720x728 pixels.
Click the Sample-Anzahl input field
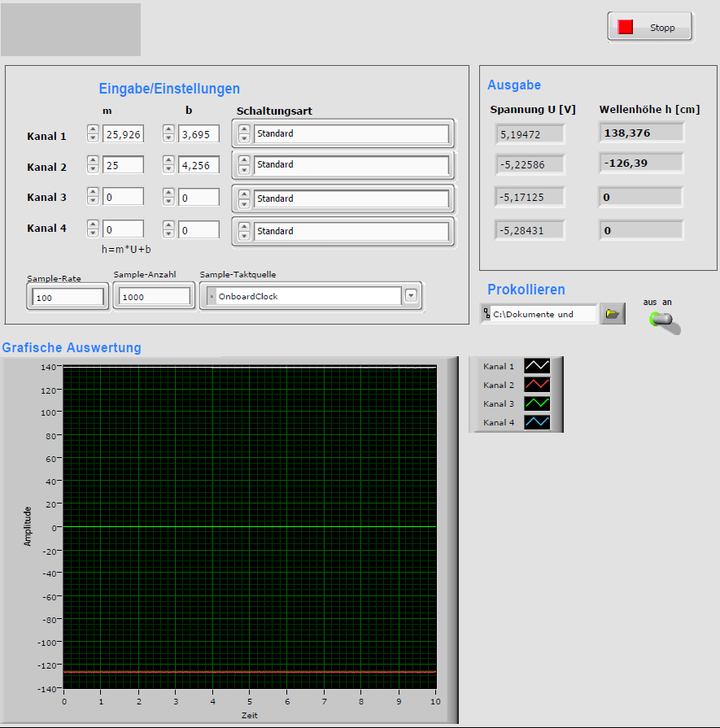[155, 297]
